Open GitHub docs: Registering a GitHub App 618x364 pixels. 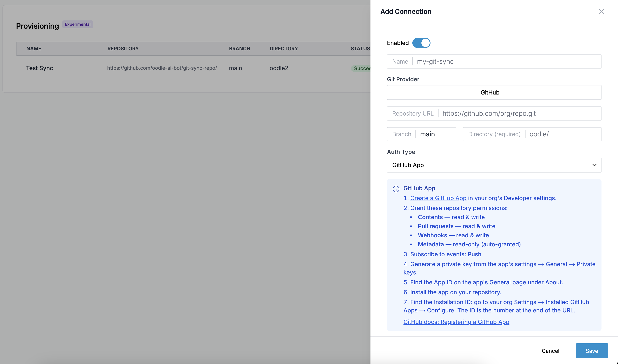click(456, 322)
